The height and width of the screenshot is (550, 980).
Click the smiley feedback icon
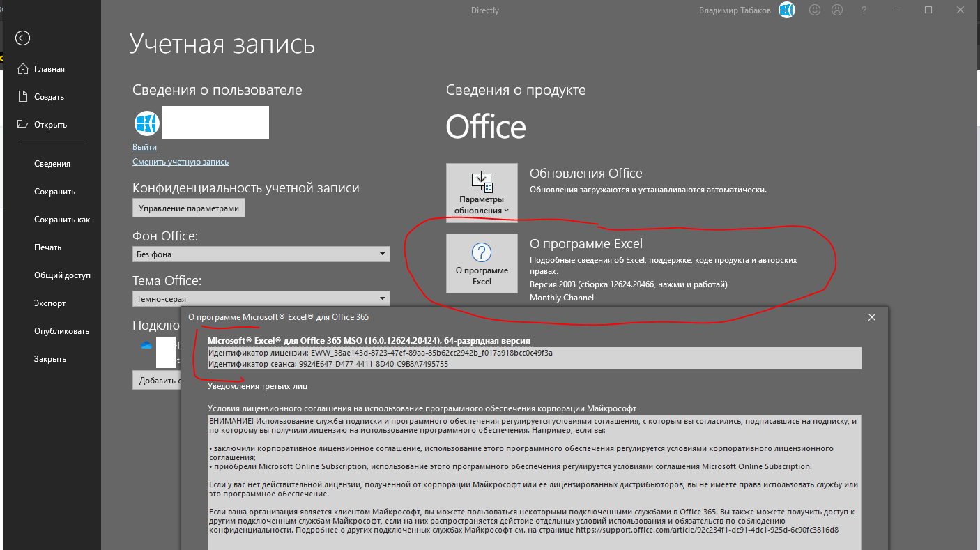(x=814, y=10)
